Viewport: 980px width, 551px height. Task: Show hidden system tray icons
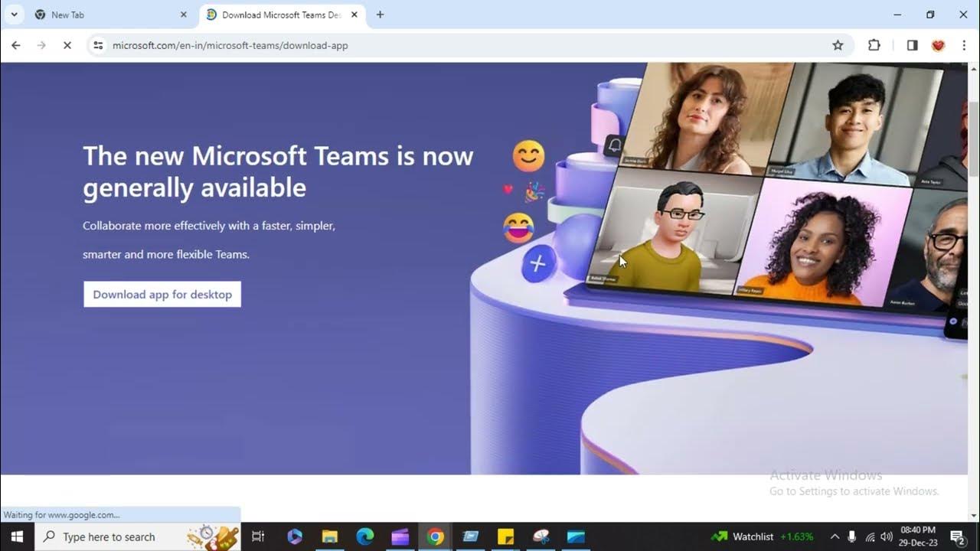point(835,536)
